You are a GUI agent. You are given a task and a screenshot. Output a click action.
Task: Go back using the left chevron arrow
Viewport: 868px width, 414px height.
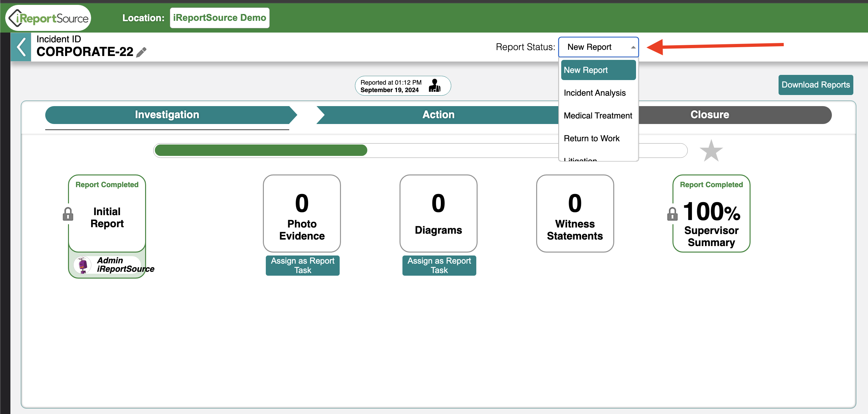(21, 47)
